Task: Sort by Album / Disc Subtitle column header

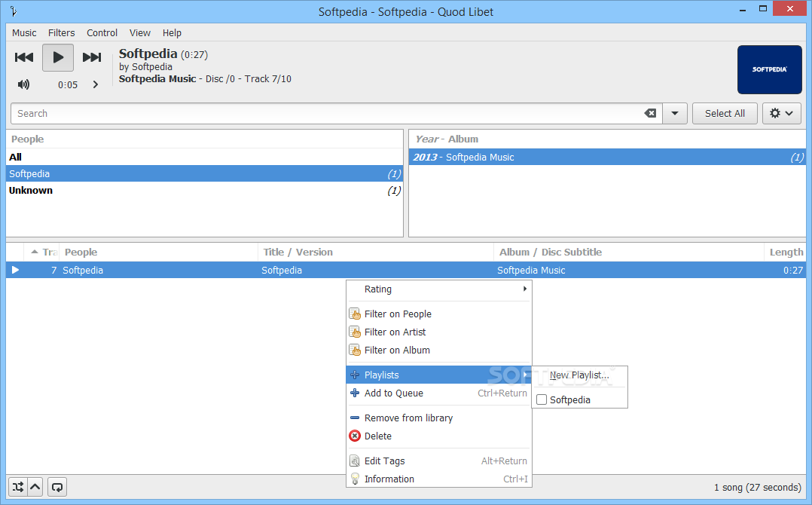Action: pos(629,252)
